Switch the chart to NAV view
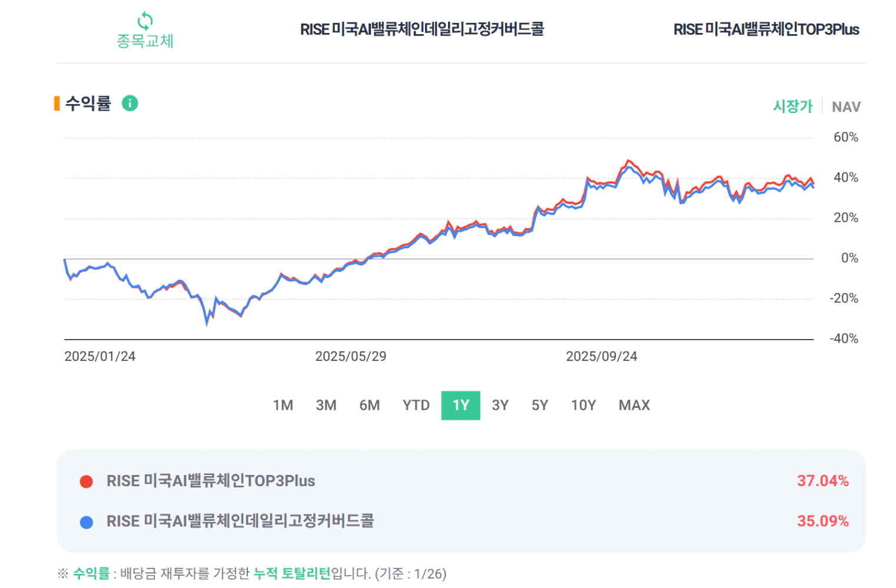Screen dimensions: 896x588 pos(846,107)
